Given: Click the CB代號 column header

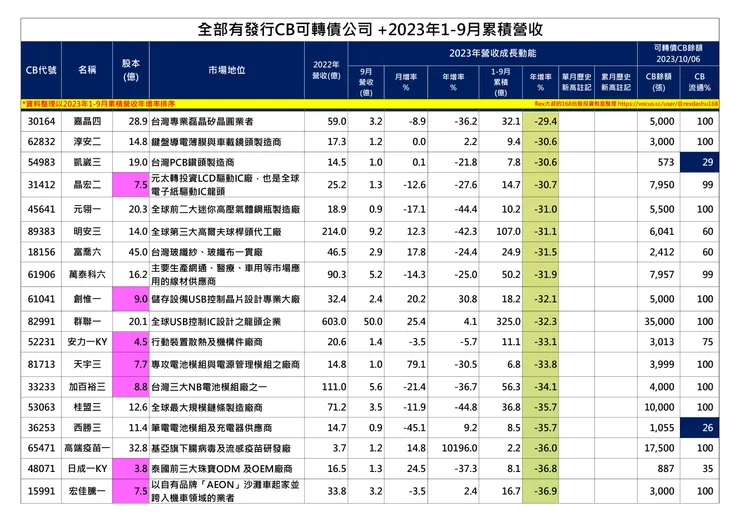Looking at the screenshot, I should click(41, 70).
